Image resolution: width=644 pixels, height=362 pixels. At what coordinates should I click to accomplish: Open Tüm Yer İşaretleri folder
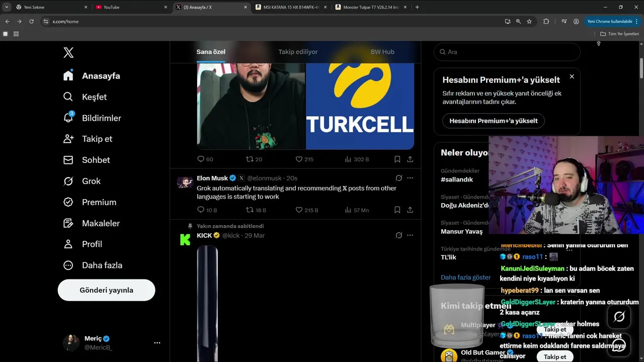(619, 34)
